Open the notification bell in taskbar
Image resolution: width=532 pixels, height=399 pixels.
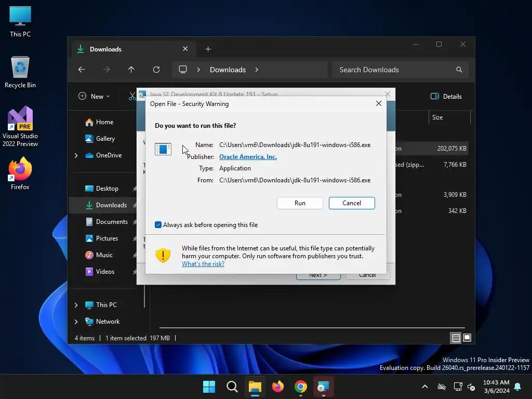[x=517, y=387]
